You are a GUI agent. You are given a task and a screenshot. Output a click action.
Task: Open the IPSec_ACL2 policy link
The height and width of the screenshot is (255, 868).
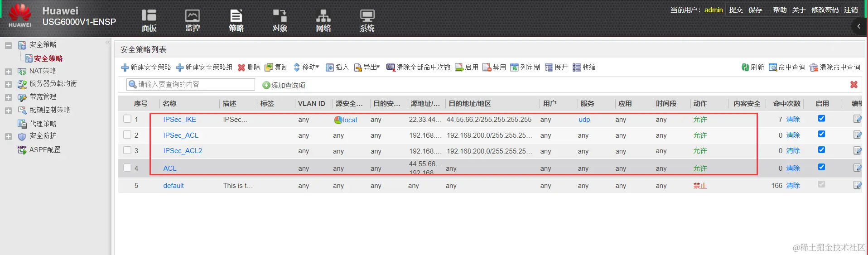[183, 151]
